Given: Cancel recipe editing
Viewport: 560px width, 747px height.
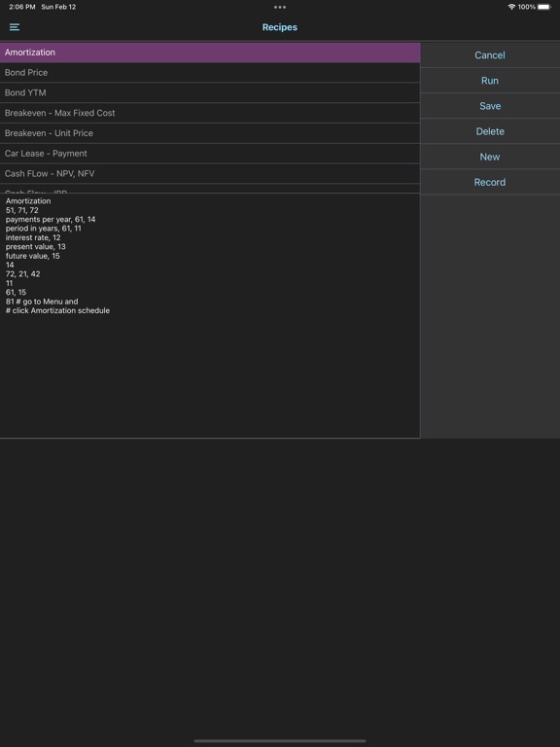Looking at the screenshot, I should click(x=490, y=55).
